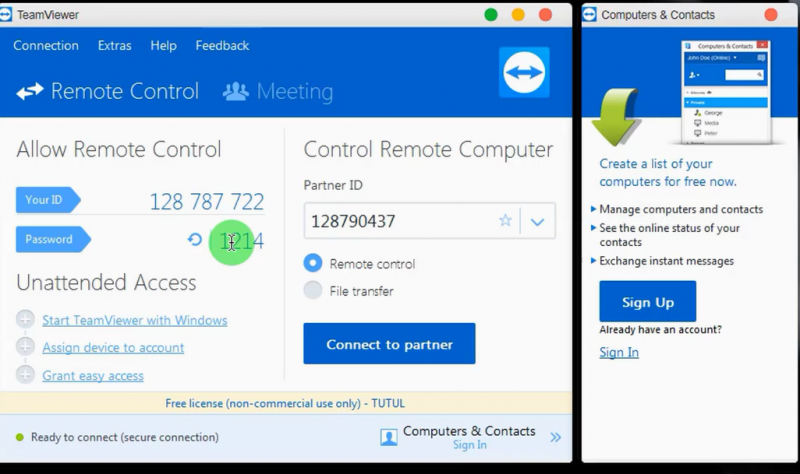Click the Computers & Contacts preview thumbnail

pos(726,92)
